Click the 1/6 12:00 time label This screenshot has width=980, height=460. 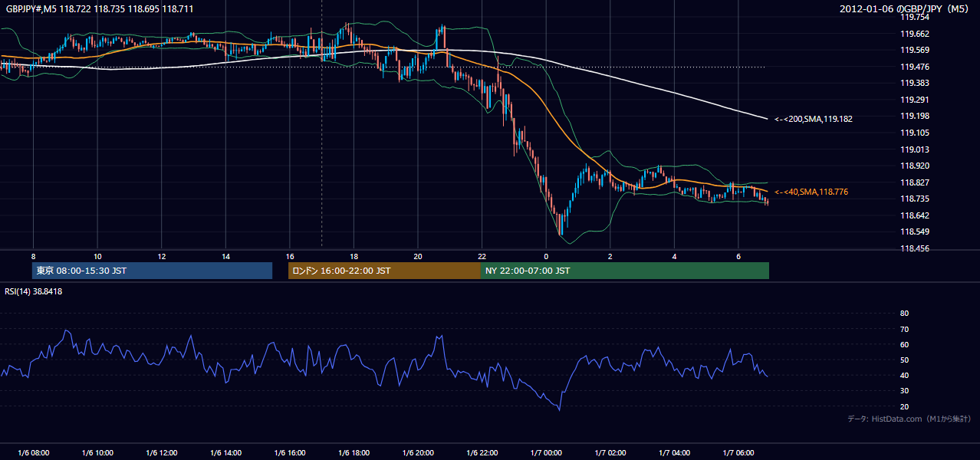click(162, 452)
